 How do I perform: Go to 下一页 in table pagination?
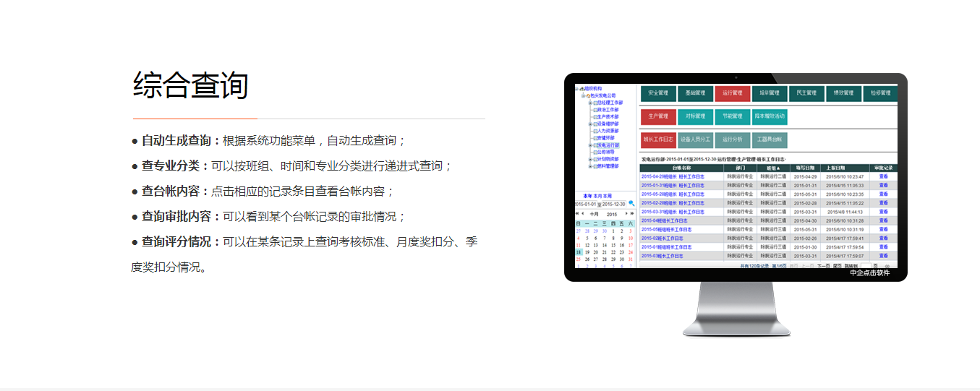point(823,266)
